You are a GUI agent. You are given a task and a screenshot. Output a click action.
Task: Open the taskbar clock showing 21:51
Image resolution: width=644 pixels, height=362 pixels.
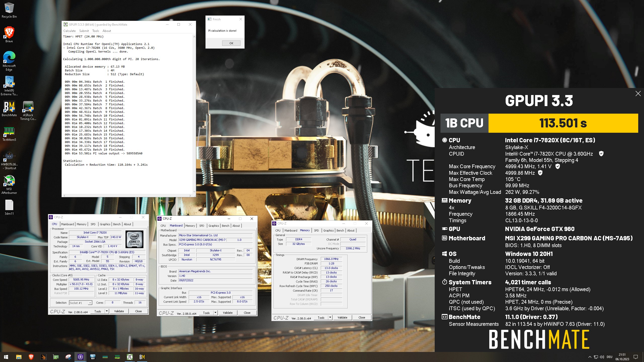(622, 357)
